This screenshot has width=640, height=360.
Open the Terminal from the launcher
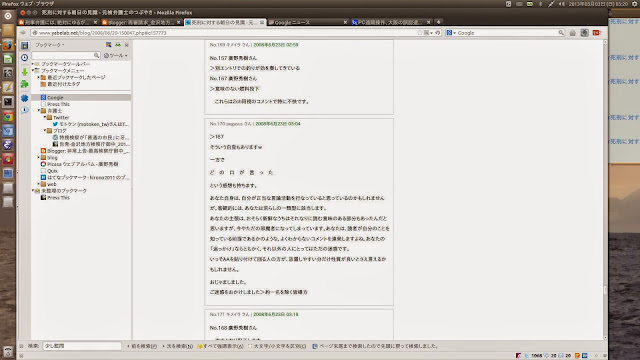pyautogui.click(x=8, y=102)
